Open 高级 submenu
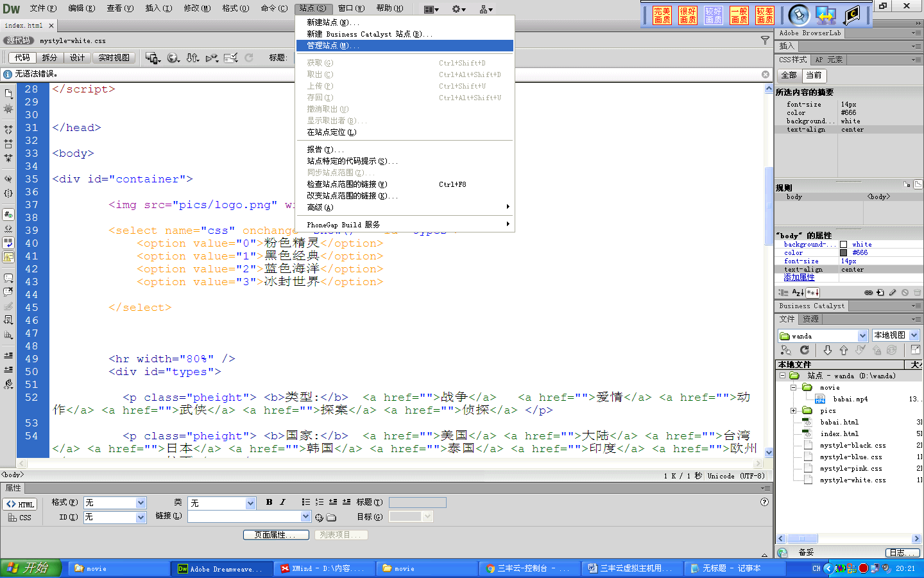 pyautogui.click(x=405, y=207)
